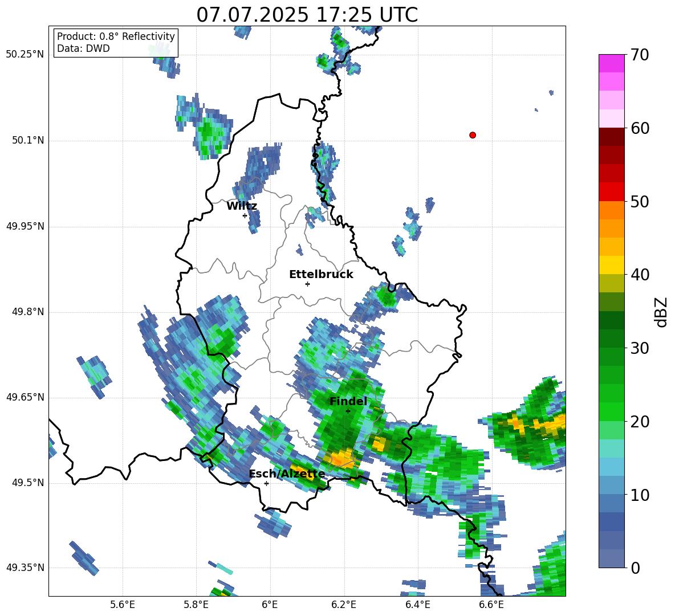Click the 49.65°N latitude label
Image resolution: width=675 pixels, height=616 pixels.
[x=25, y=397]
